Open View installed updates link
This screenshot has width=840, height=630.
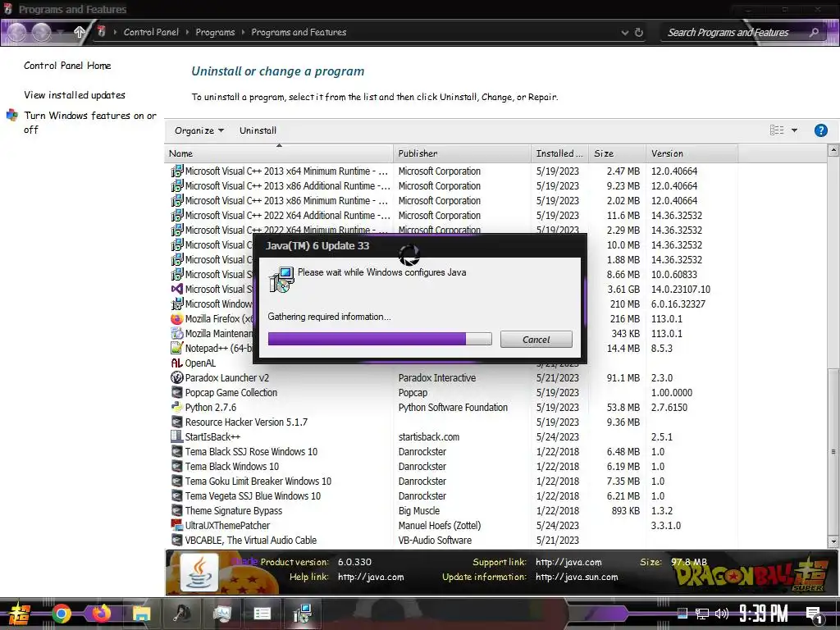click(75, 95)
